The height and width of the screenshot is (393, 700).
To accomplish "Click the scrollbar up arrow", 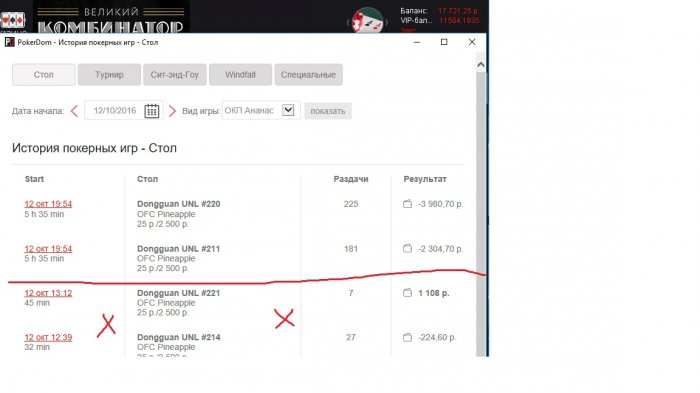I will tap(480, 65).
